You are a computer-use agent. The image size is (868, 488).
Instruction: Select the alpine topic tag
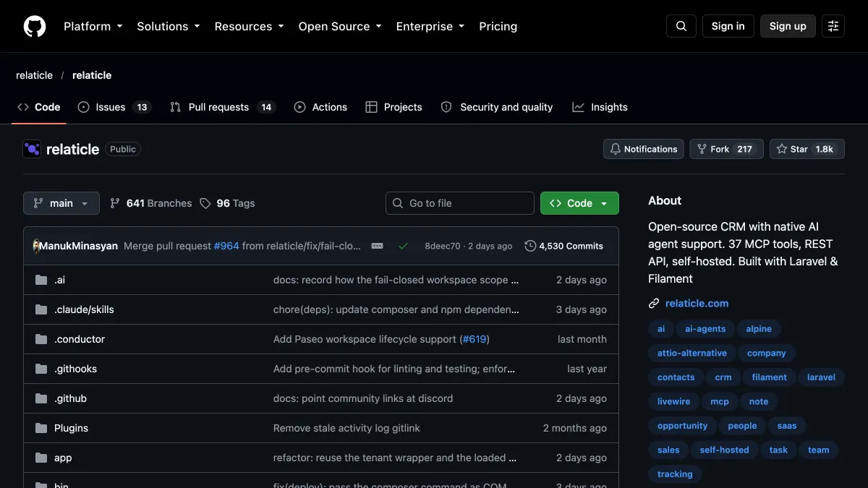coord(759,329)
